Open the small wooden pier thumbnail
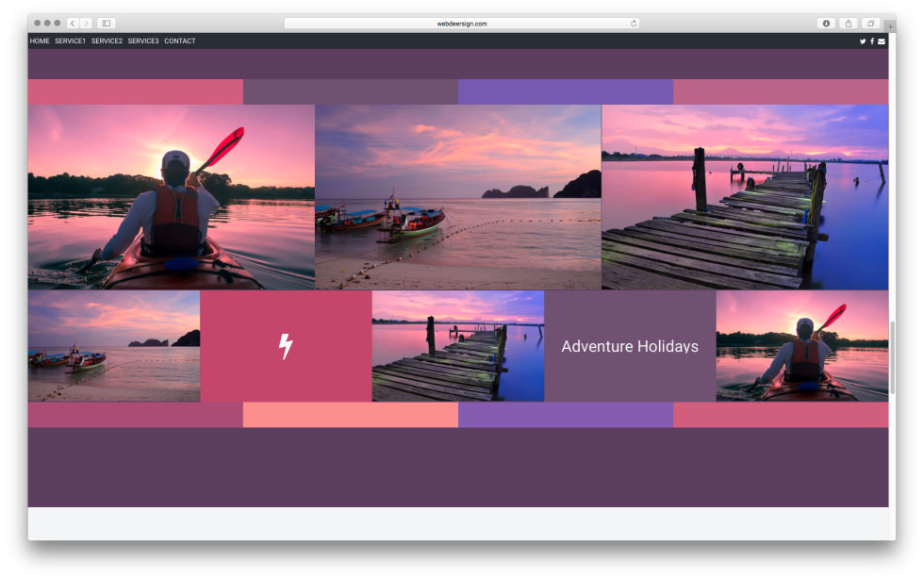 (x=458, y=346)
